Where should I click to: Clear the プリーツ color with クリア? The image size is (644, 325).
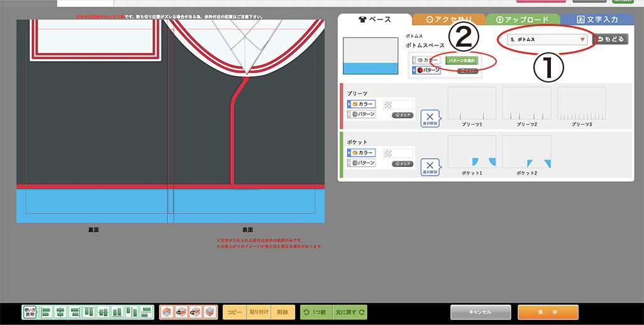coord(402,115)
